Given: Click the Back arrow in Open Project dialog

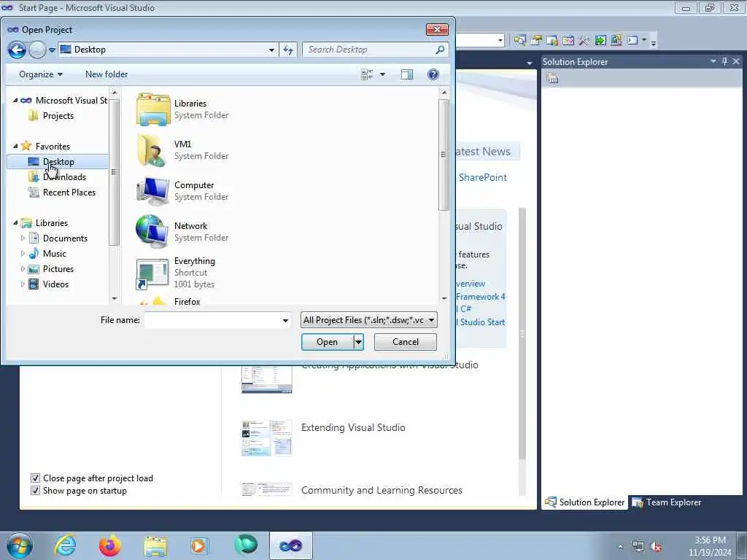Looking at the screenshot, I should point(18,50).
